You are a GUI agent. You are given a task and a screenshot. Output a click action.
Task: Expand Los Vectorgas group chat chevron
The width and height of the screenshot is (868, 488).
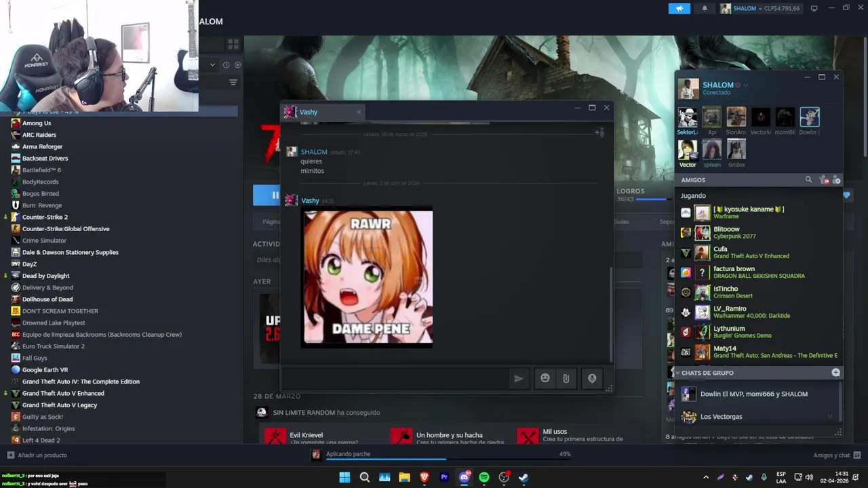pyautogui.click(x=830, y=416)
